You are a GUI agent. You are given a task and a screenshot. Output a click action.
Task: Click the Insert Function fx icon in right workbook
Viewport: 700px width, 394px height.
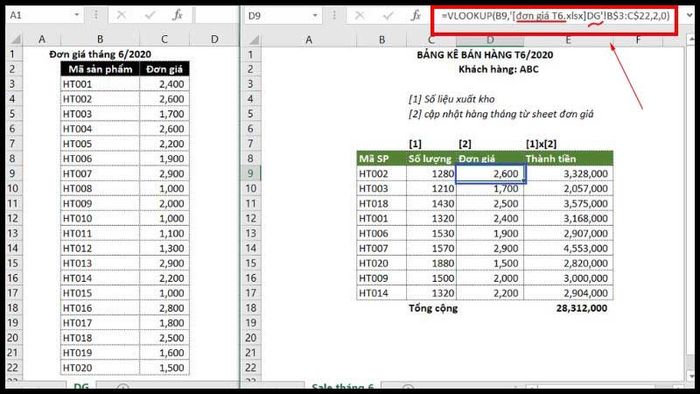[416, 16]
